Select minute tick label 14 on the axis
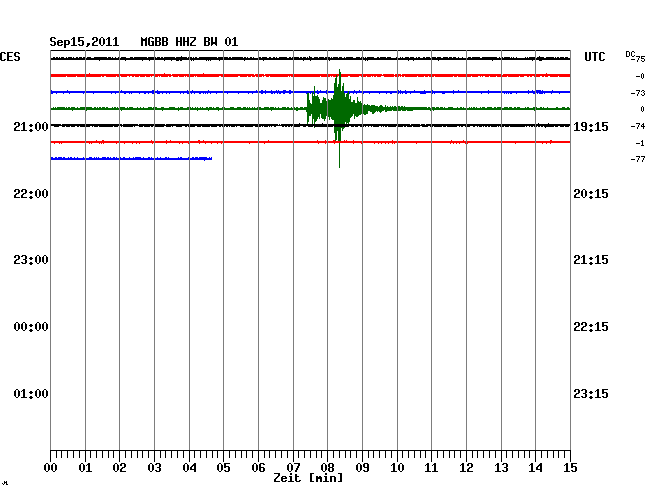Screen dimensions: 650x494 pos(535,468)
